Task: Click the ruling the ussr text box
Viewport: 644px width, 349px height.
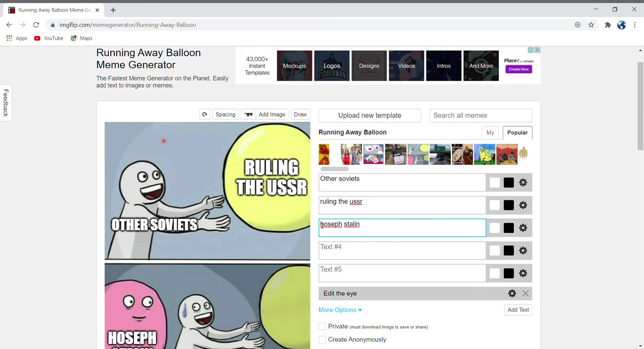Action: tap(402, 205)
